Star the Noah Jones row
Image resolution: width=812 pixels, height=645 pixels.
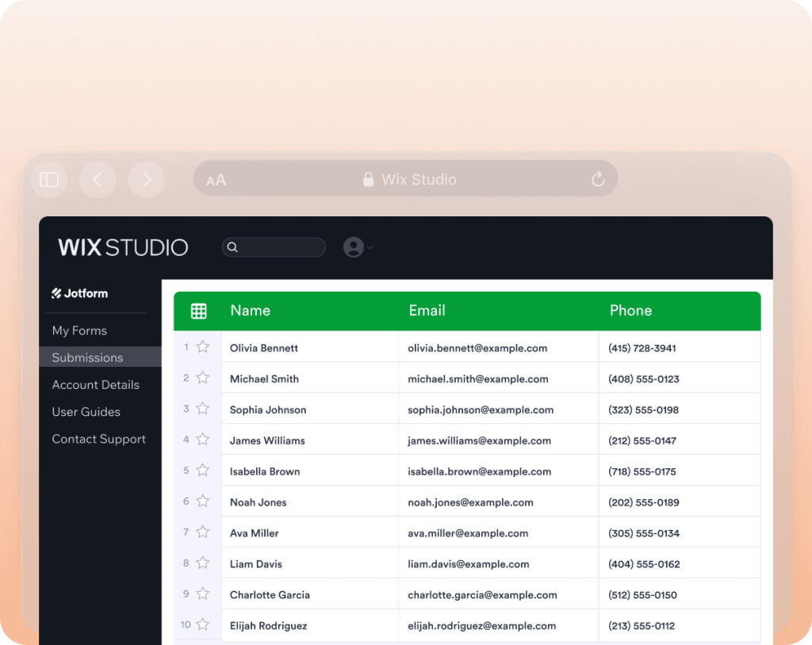pyautogui.click(x=203, y=501)
